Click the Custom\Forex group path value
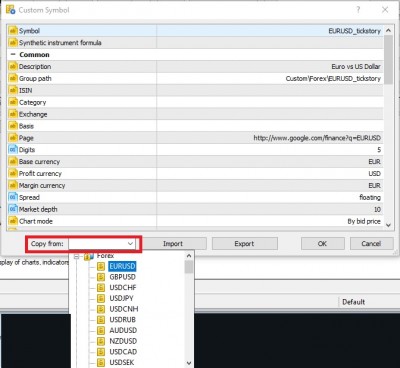The height and width of the screenshot is (368, 400). [333, 79]
